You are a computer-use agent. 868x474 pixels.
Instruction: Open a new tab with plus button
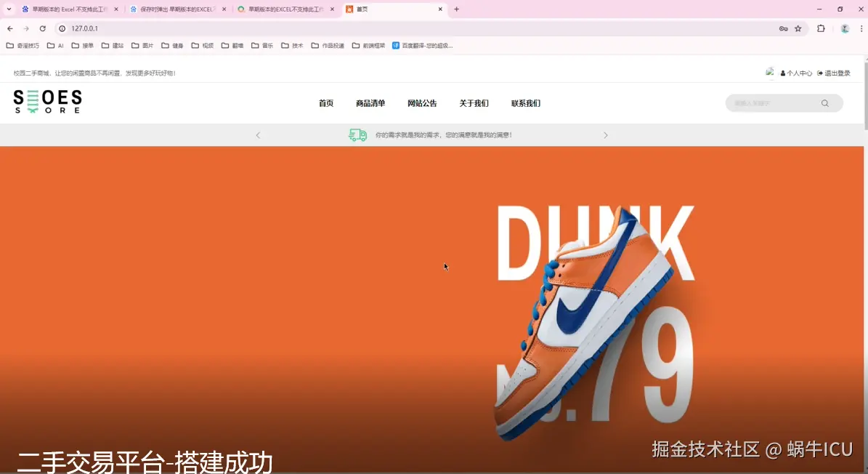pyautogui.click(x=457, y=9)
